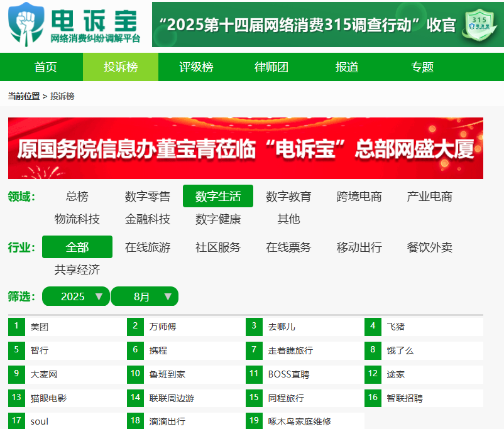504x429 pixels.
Task: Open the red 董宝青莅临 banner
Action: [246, 148]
